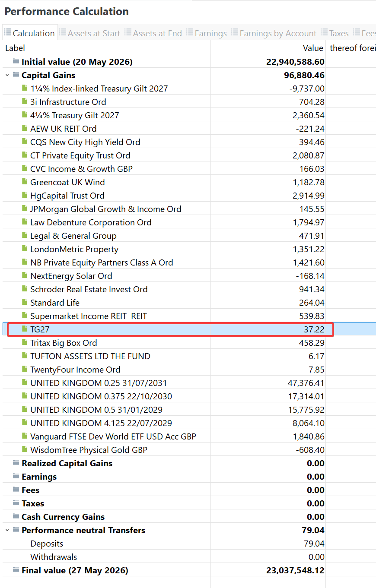Click the 23,037,548.12 final value cell
This screenshot has height=588, width=376.
coord(295,570)
